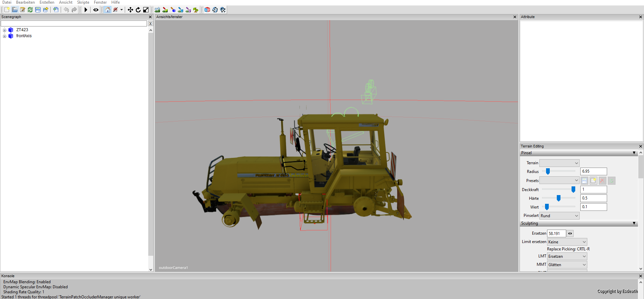Click the Play button in toolbar
The height and width of the screenshot is (299, 644).
coord(86,10)
